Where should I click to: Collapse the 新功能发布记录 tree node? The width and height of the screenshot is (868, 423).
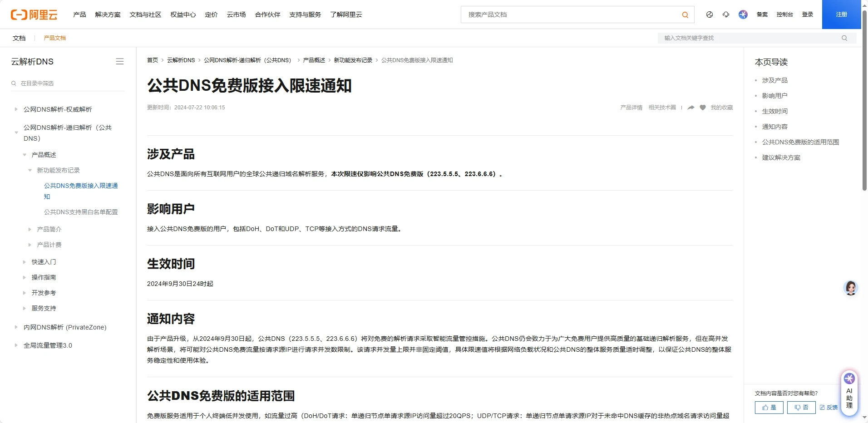click(30, 170)
